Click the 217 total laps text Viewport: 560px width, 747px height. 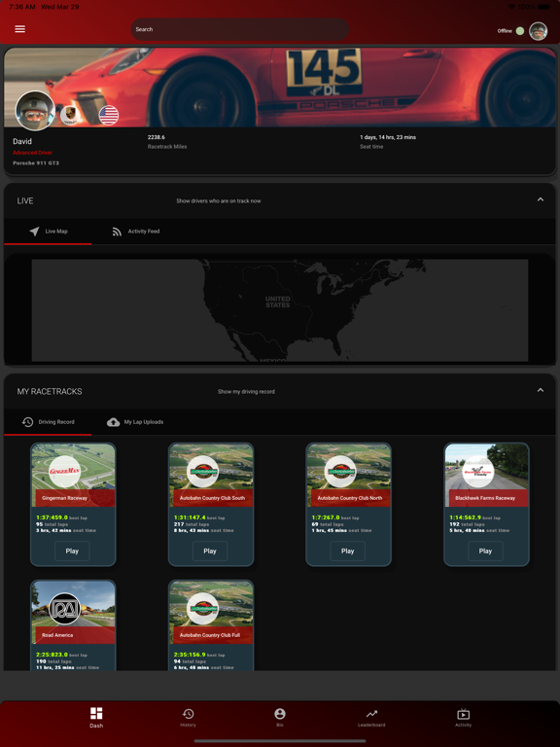click(x=192, y=524)
